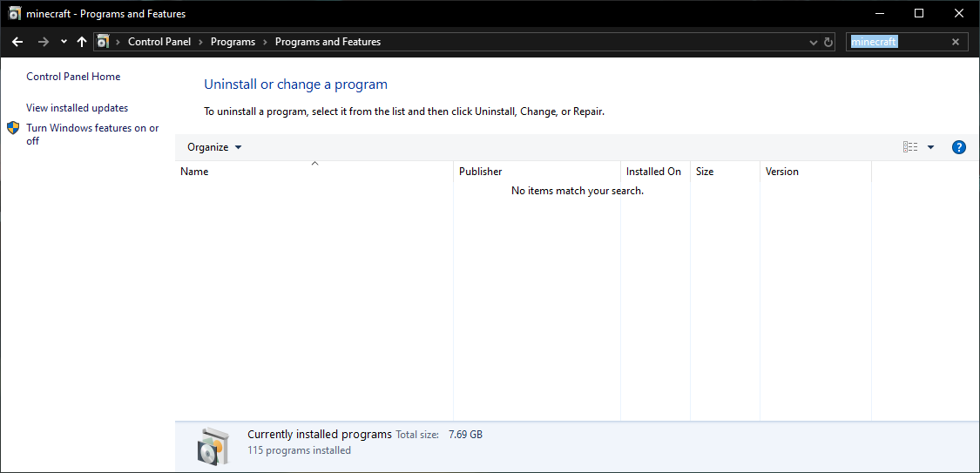The height and width of the screenshot is (473, 980).
Task: Click the 'Currently installed programs' label
Action: [x=320, y=434]
